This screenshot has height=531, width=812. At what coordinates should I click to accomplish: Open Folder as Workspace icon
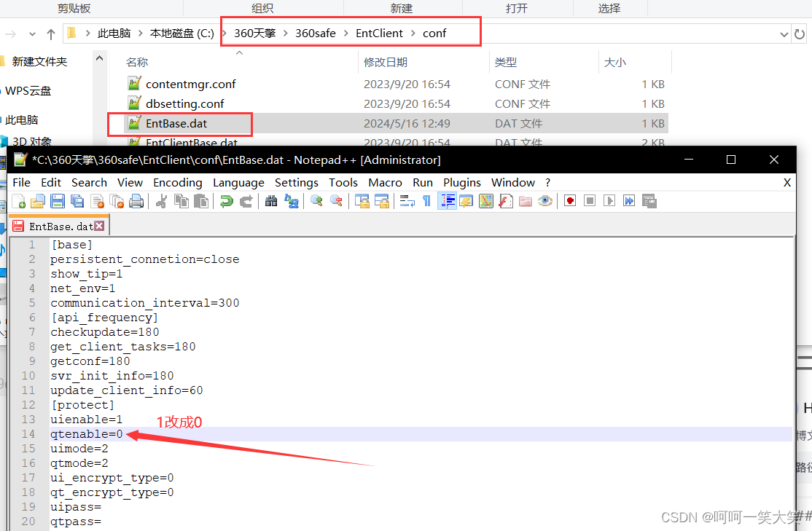(x=525, y=201)
